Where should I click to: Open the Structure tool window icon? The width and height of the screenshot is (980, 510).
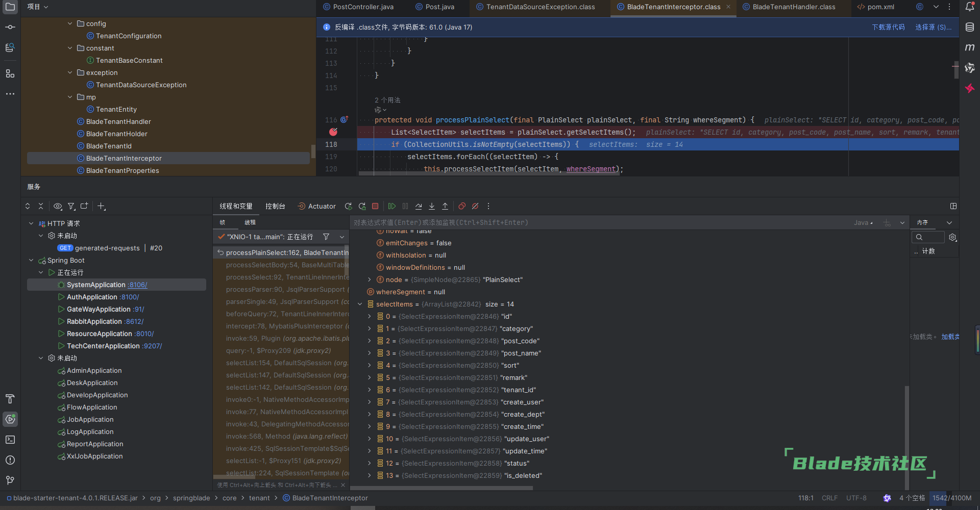(10, 73)
